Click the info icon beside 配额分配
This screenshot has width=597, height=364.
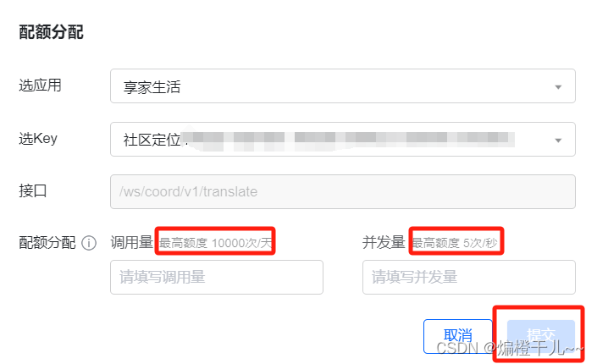click(x=89, y=243)
